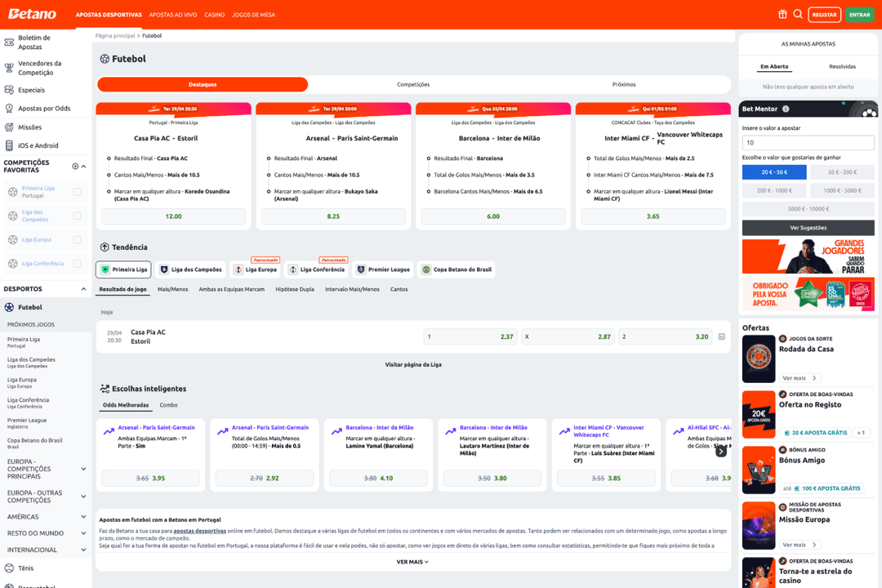Pick boosted odds 3.95 Arsenal-PSG
This screenshot has width=882, height=588.
pos(150,479)
